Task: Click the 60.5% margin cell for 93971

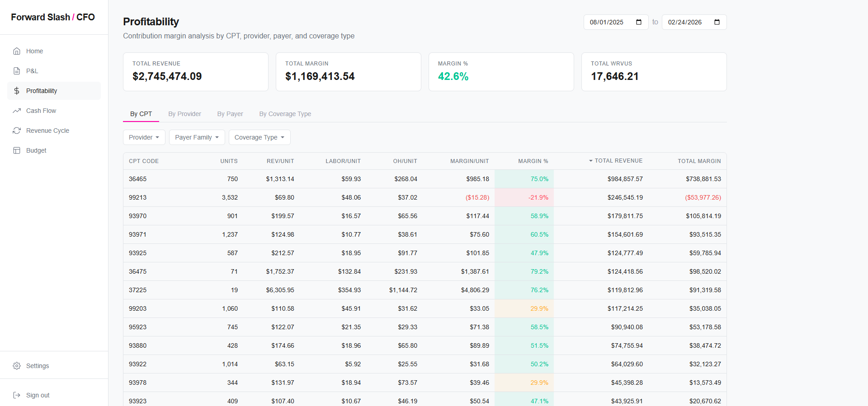Action: [524, 234]
